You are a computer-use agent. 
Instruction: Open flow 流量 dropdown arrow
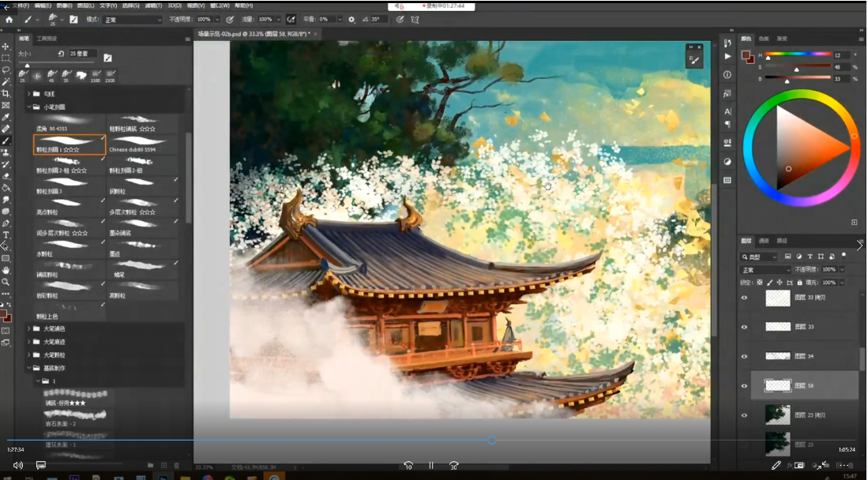pos(279,20)
